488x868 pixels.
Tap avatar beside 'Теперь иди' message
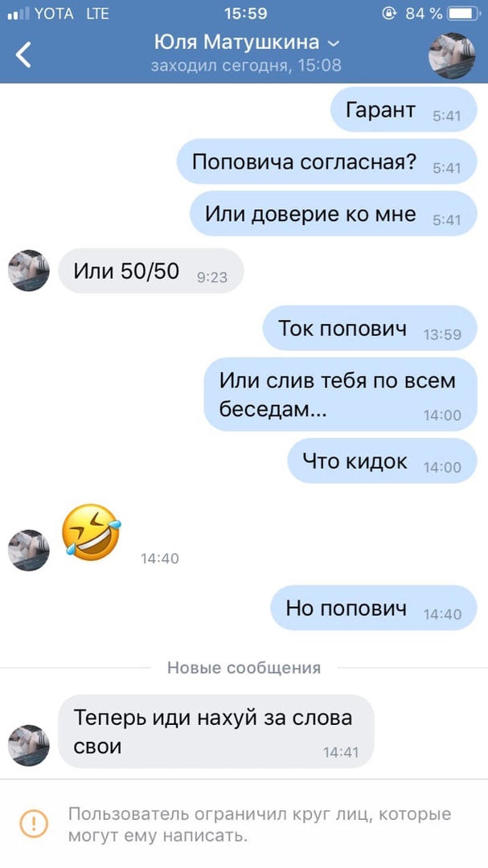(x=29, y=746)
